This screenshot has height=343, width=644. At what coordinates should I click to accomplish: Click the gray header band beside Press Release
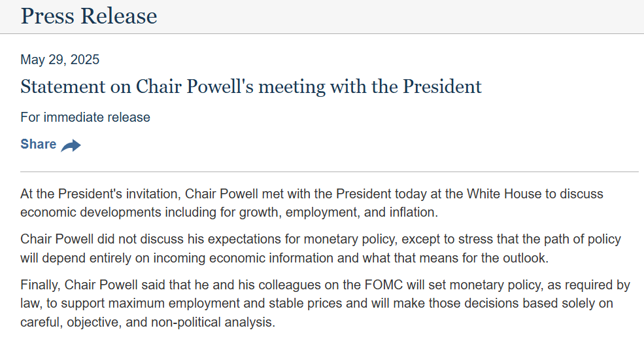[x=400, y=16]
